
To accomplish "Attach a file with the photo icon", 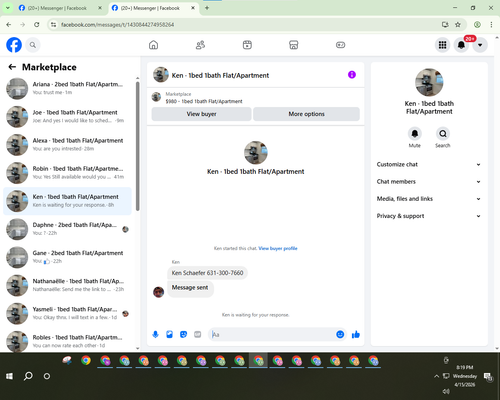I will point(169,334).
